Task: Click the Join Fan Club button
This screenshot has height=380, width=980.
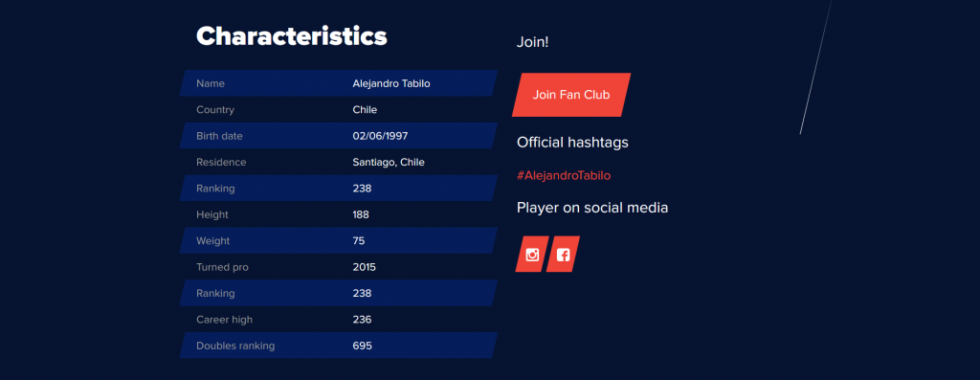Action: [x=571, y=95]
